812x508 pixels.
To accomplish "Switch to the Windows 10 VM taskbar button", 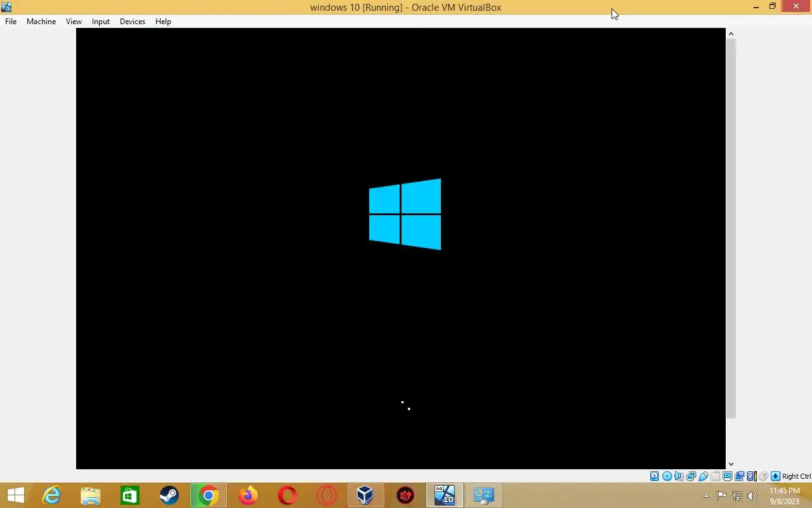I will (445, 495).
